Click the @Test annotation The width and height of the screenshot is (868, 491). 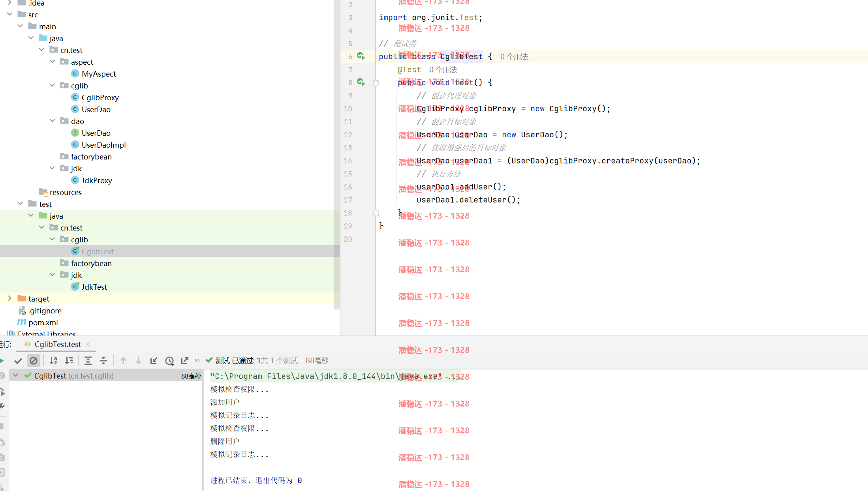pyautogui.click(x=409, y=69)
